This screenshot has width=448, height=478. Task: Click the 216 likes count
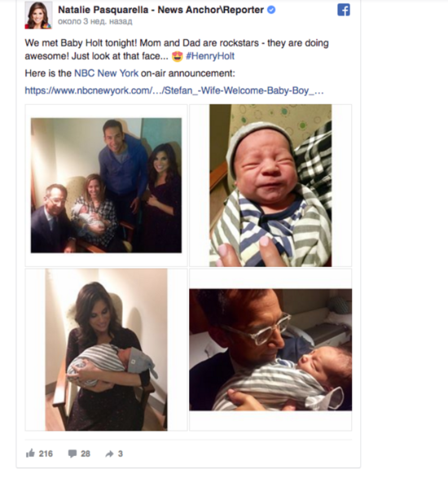point(46,454)
